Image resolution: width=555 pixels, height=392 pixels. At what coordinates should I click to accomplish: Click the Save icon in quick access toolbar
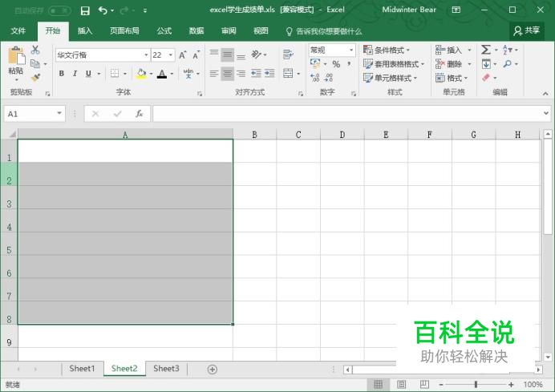point(85,10)
